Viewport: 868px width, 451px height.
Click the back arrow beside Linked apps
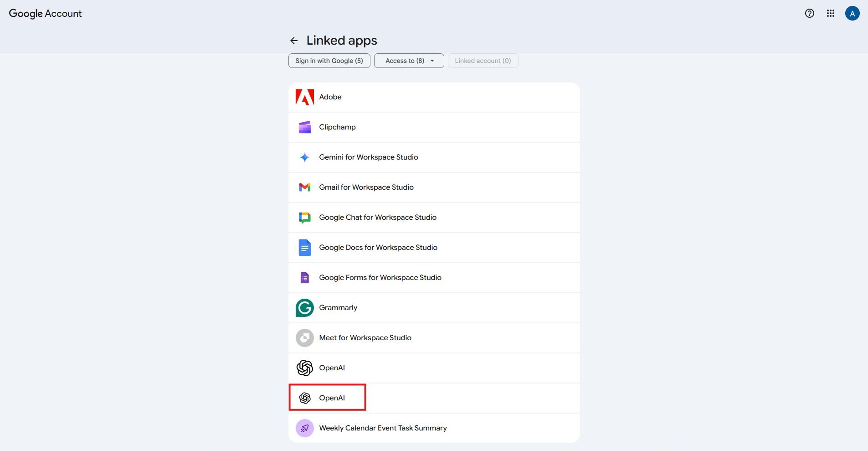[294, 41]
